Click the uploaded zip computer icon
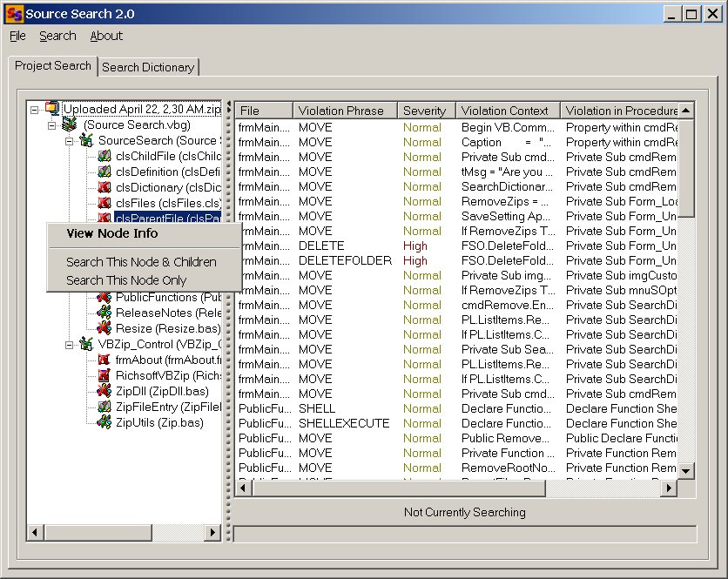This screenshot has width=728, height=579. click(x=52, y=109)
